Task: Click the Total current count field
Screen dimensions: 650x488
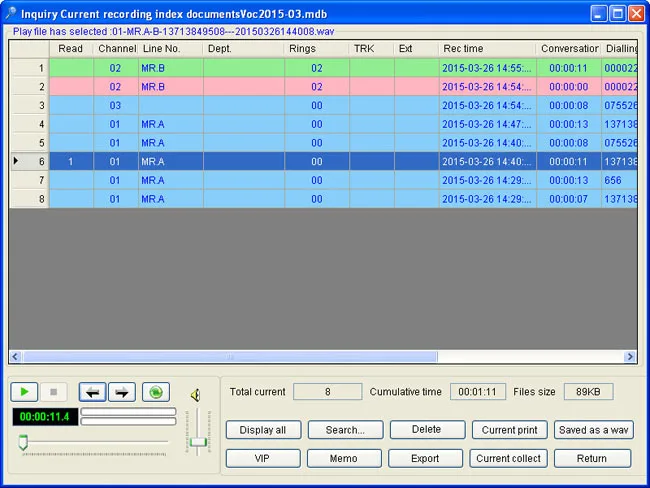Action: pos(327,392)
